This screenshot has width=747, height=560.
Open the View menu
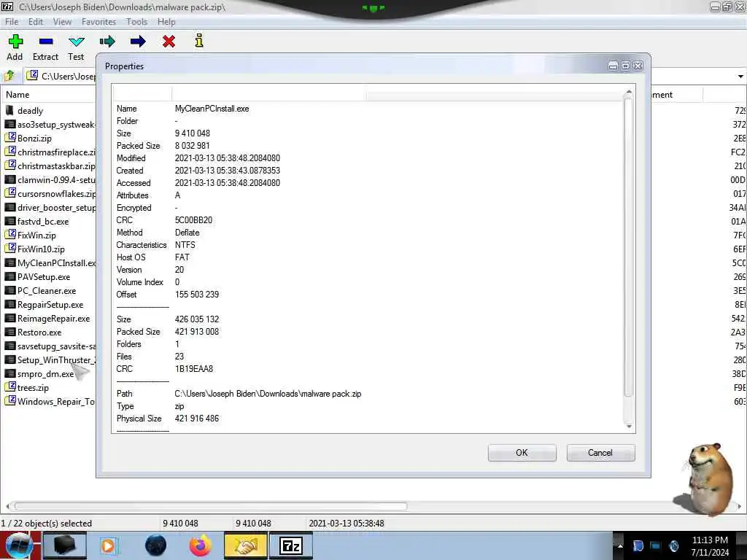click(x=62, y=21)
